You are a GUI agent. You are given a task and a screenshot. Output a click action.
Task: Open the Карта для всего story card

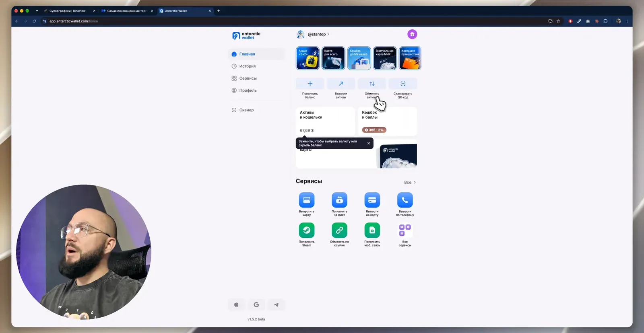333,58
